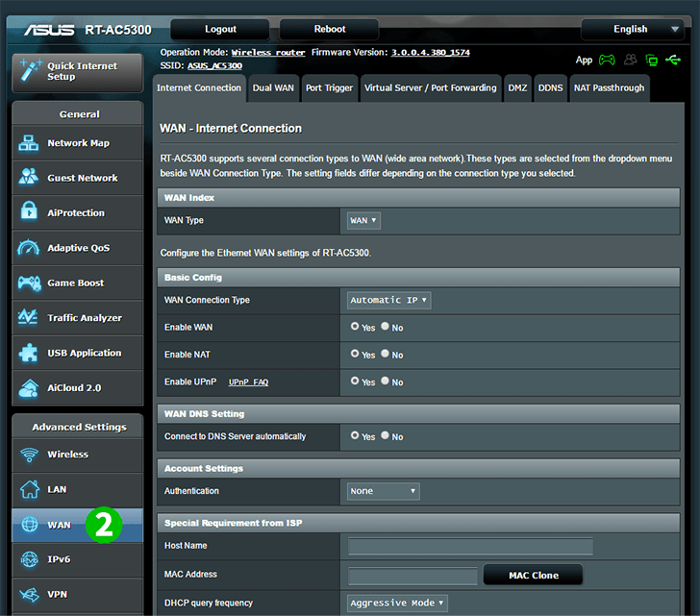Click the AiCloud 2.0 icon

[29, 387]
